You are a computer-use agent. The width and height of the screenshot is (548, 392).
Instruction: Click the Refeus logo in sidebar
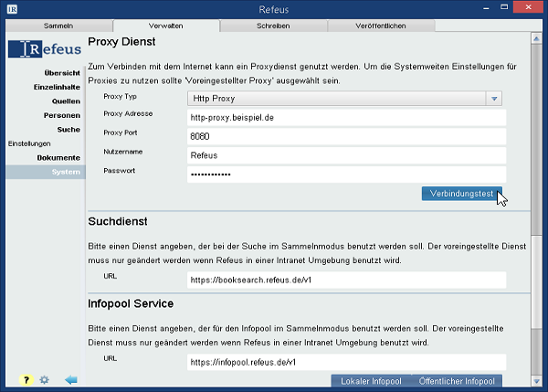click(44, 49)
